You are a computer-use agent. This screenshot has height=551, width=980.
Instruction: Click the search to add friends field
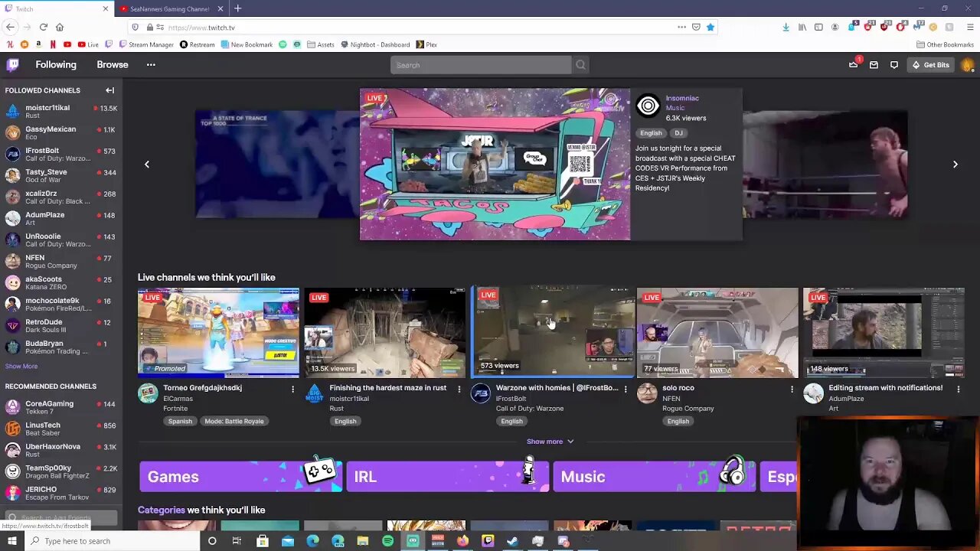point(61,518)
